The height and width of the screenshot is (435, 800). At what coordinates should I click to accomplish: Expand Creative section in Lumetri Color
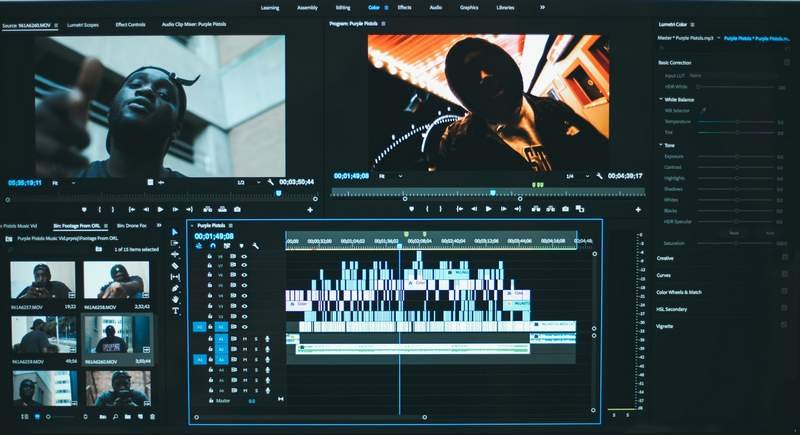point(665,258)
